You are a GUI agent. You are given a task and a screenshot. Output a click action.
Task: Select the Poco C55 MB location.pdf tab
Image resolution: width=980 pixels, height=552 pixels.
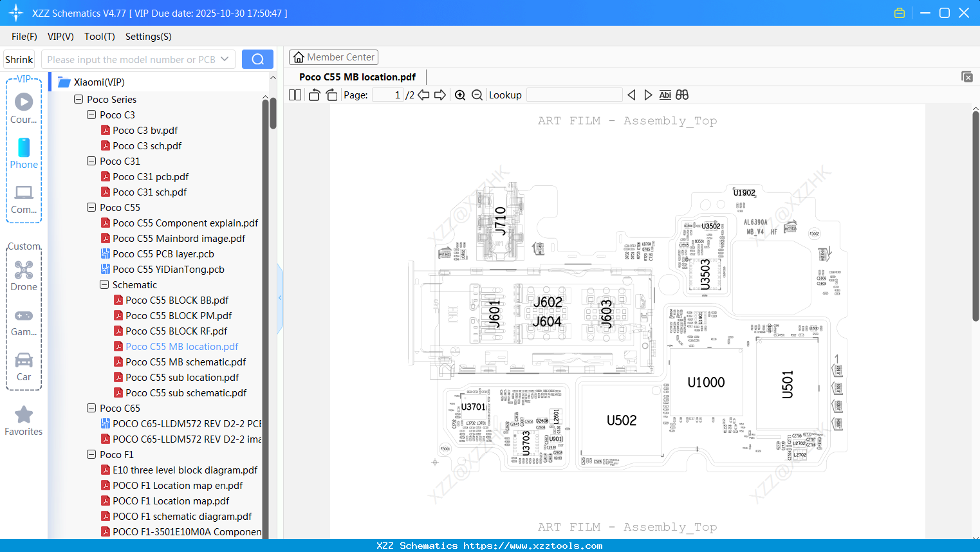358,77
